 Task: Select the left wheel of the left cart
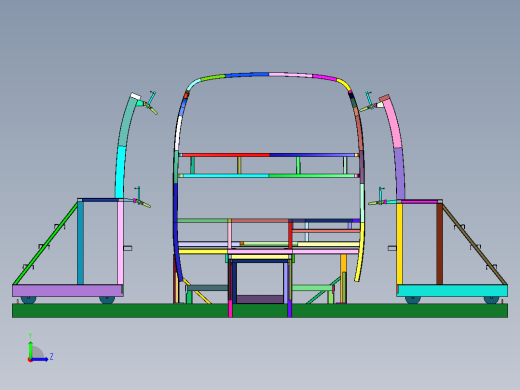coord(28,299)
